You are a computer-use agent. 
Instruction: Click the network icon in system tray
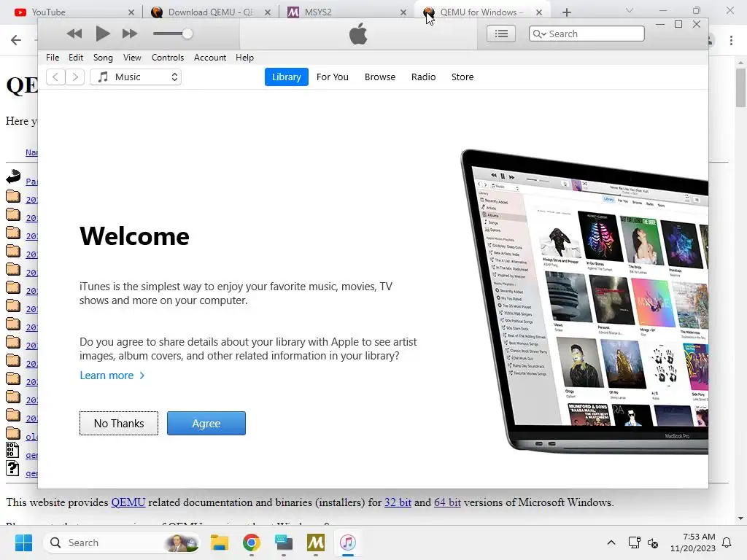click(x=634, y=542)
